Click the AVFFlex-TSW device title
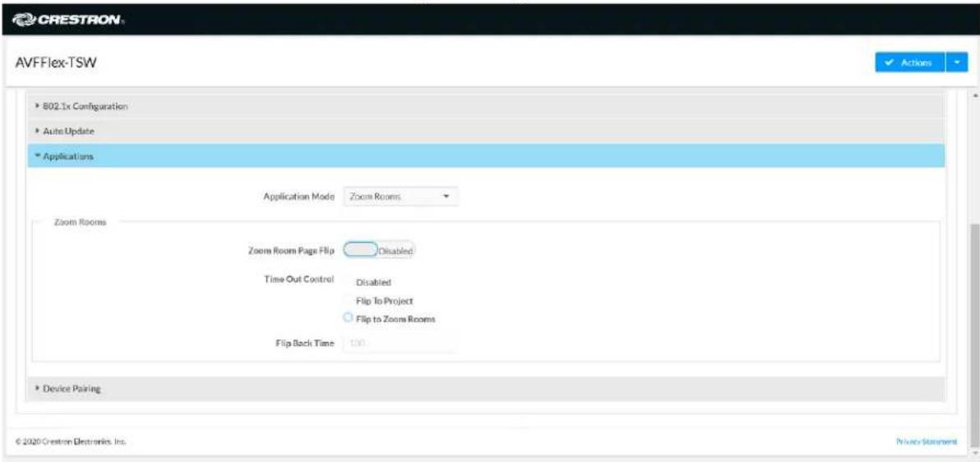 54,63
